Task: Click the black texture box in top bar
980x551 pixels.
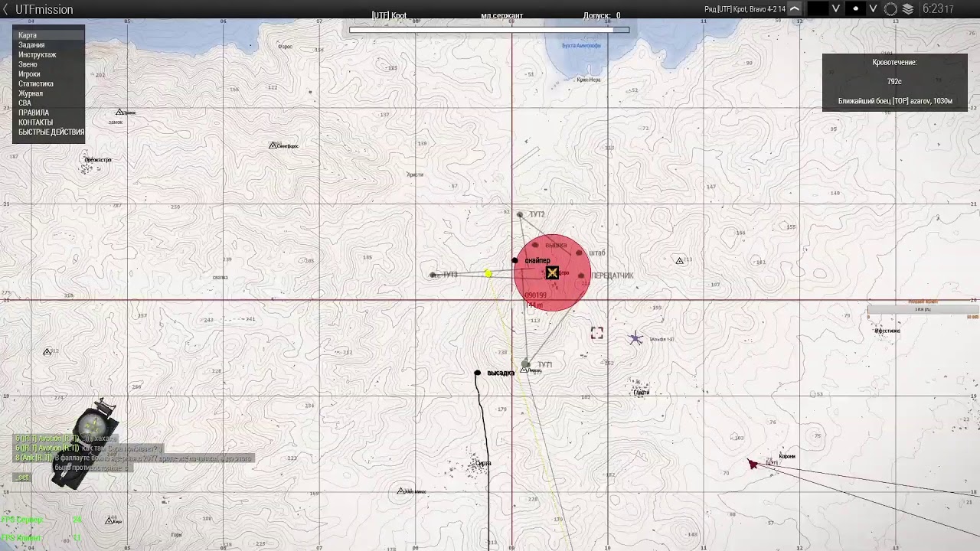Action: [818, 9]
